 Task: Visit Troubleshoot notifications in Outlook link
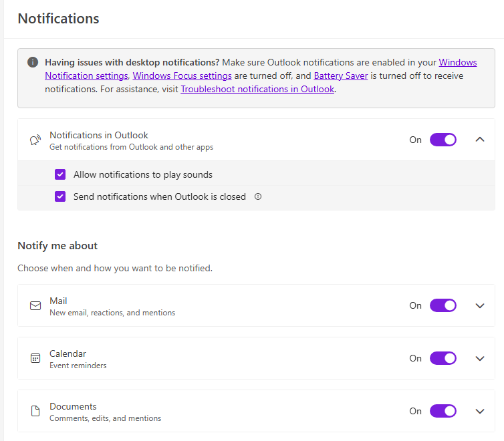257,89
